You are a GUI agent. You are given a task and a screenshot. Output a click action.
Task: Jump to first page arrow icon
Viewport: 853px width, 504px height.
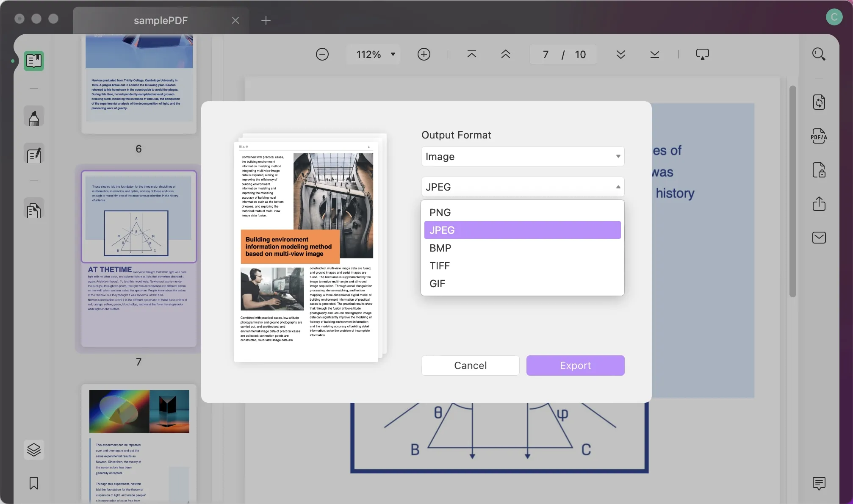point(471,54)
